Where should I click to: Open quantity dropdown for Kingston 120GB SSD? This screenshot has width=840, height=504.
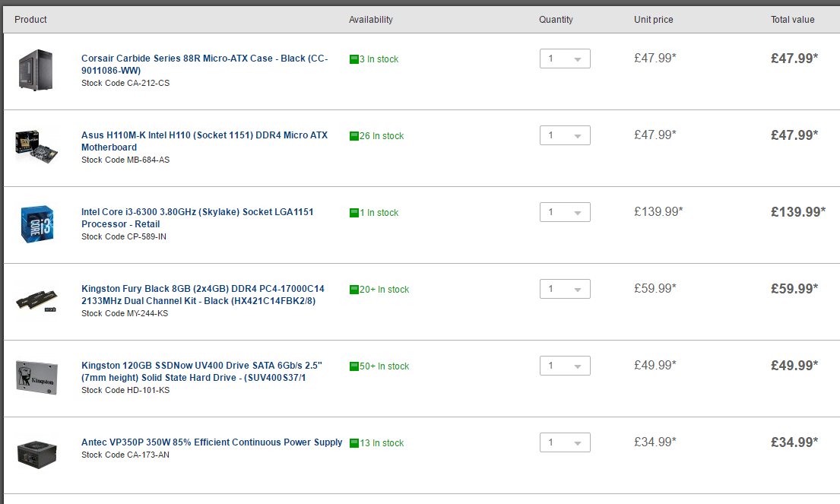[565, 366]
